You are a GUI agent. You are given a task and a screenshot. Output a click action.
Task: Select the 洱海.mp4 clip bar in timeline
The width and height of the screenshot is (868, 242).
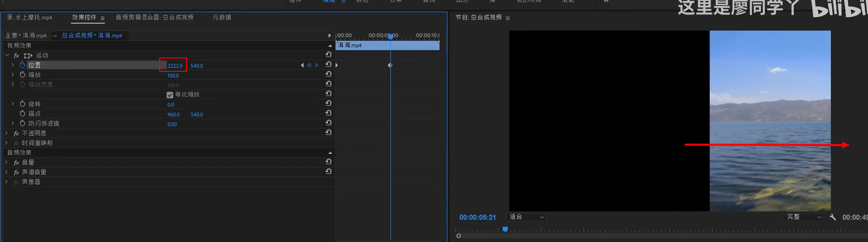pyautogui.click(x=388, y=45)
